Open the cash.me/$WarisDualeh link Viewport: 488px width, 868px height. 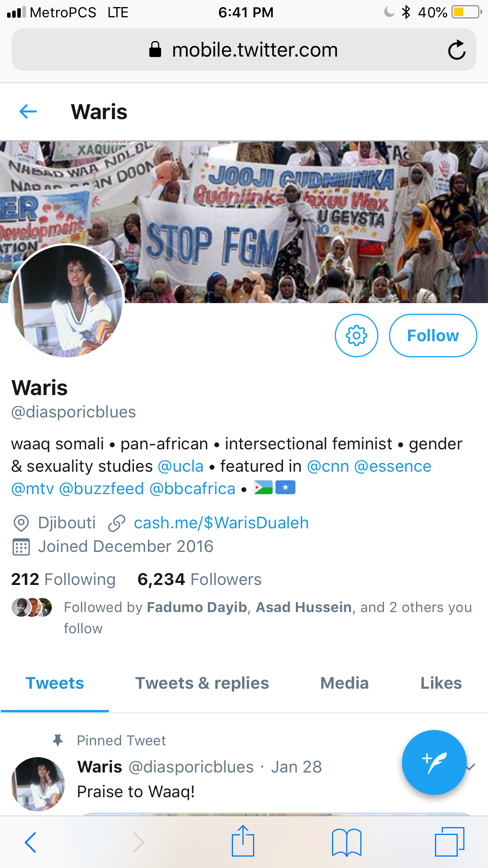221,523
